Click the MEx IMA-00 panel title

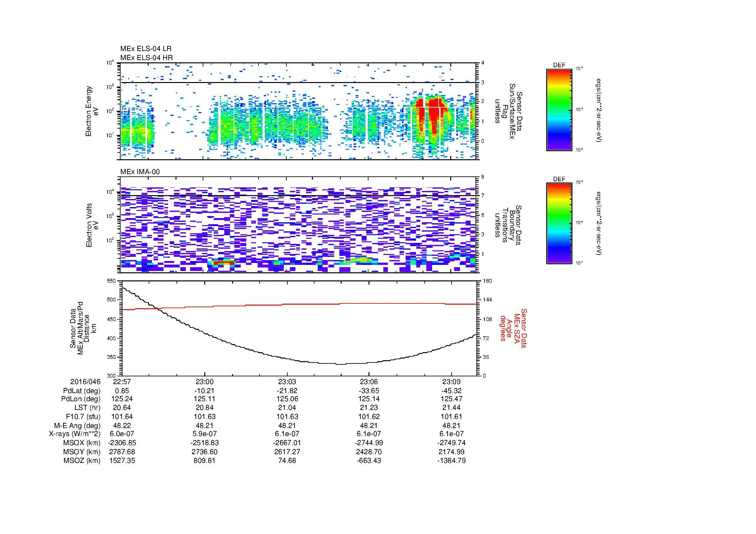[140, 172]
